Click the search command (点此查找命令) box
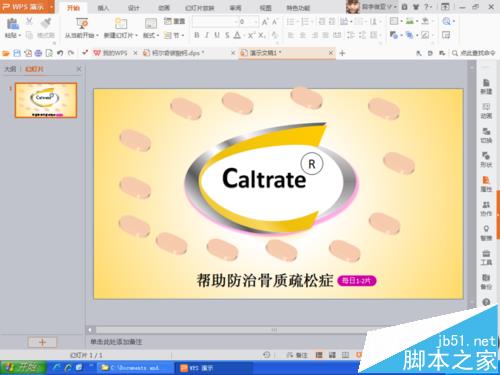 473,53
